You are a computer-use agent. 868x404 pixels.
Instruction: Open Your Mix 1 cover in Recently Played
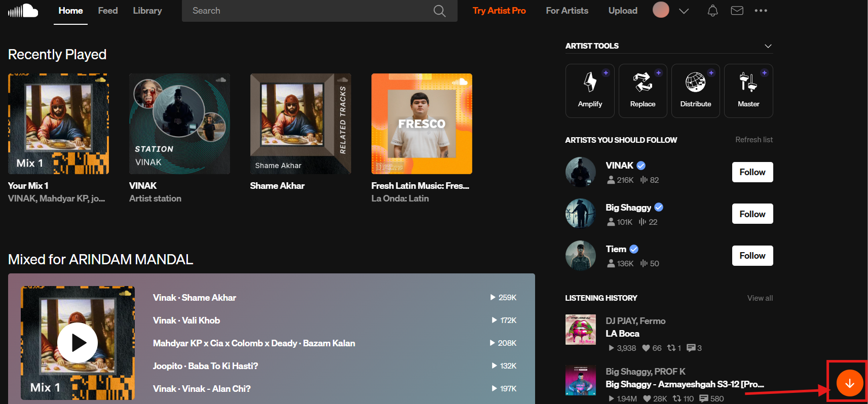(x=58, y=124)
